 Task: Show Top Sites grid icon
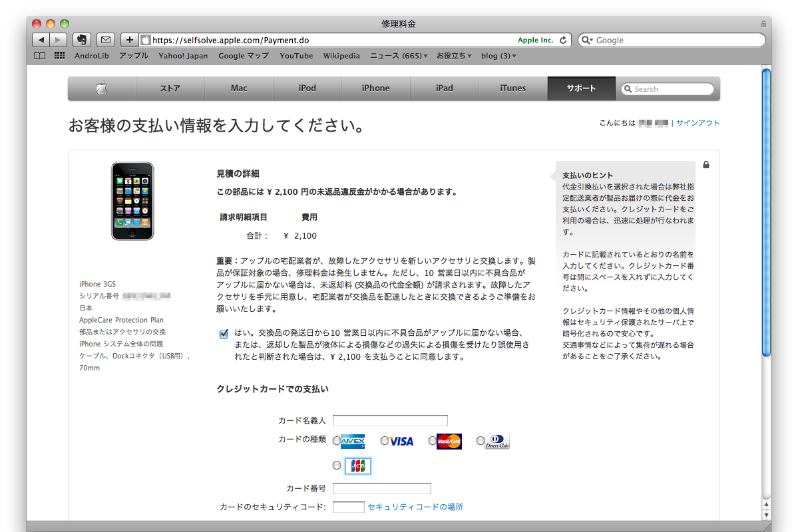pyautogui.click(x=59, y=56)
